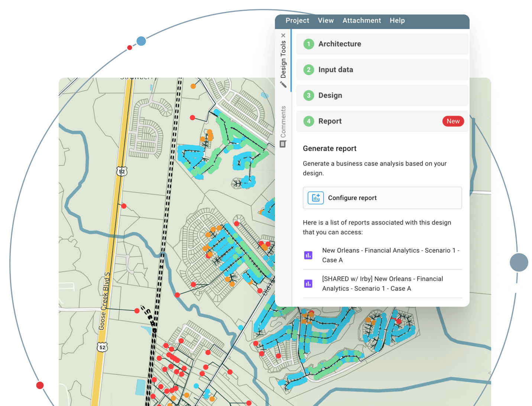532x406 pixels.
Task: Click the Configure report button
Action: [x=382, y=198]
